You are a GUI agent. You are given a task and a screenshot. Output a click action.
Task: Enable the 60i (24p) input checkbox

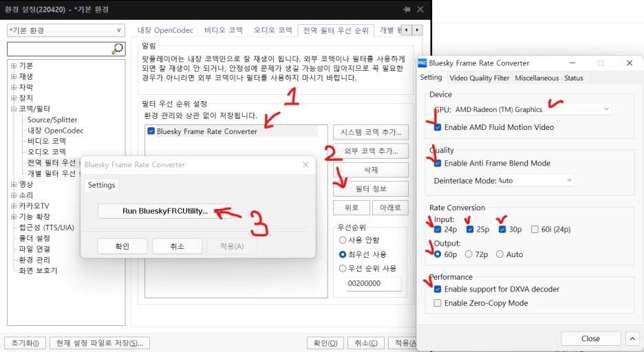point(535,230)
